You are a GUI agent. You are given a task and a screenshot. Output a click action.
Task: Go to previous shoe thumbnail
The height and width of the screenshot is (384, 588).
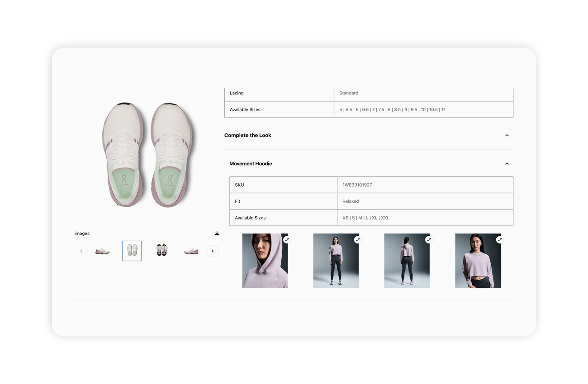pos(81,251)
